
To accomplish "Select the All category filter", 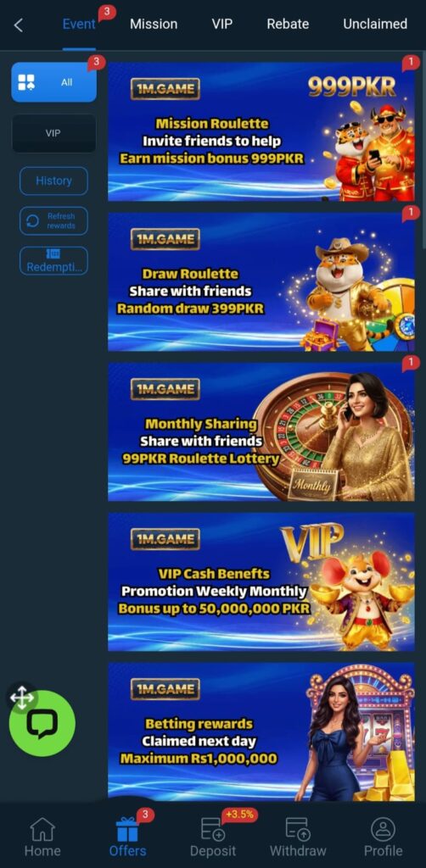I will pos(53,82).
